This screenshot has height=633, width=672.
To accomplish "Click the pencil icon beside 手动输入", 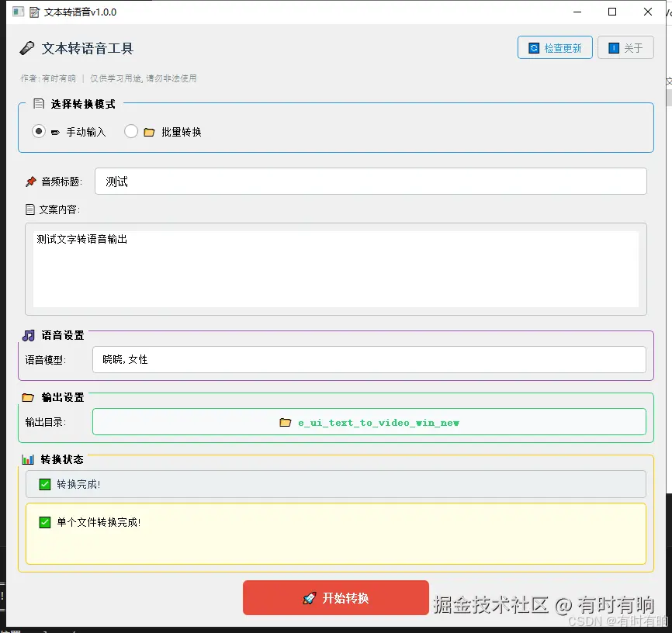I will (x=55, y=133).
